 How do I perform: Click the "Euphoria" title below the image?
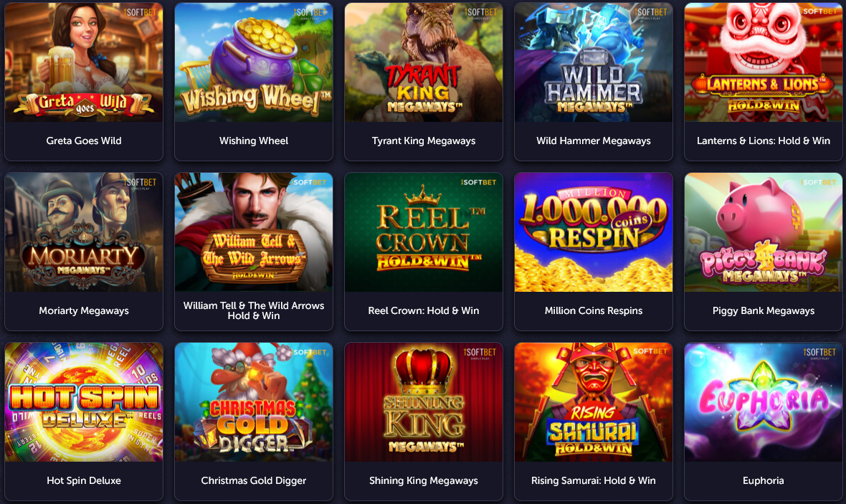(764, 481)
